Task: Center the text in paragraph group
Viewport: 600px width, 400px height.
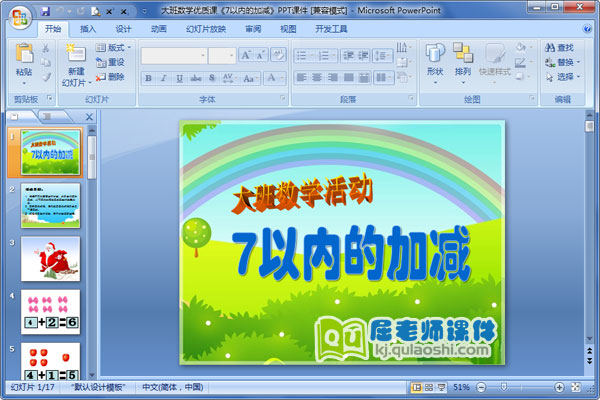Action: point(317,78)
